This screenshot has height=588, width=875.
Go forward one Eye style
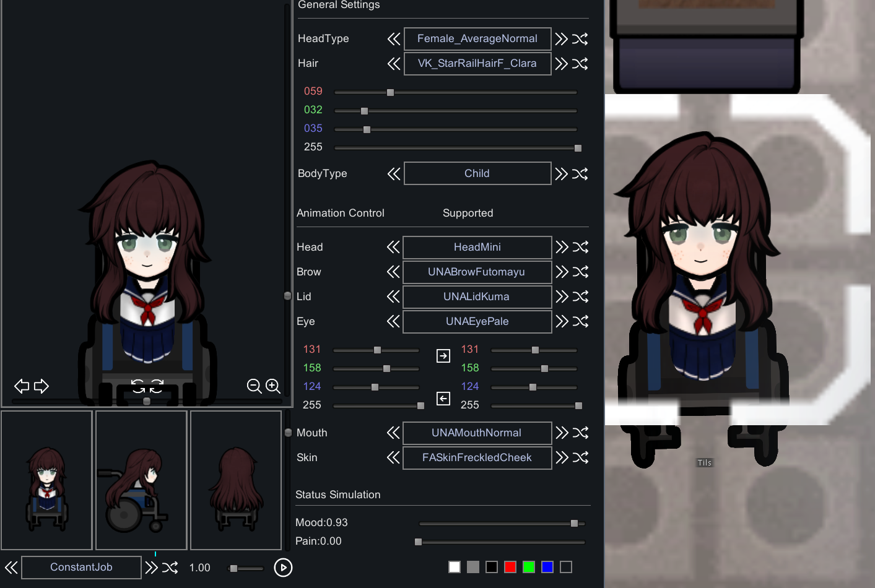pyautogui.click(x=562, y=321)
